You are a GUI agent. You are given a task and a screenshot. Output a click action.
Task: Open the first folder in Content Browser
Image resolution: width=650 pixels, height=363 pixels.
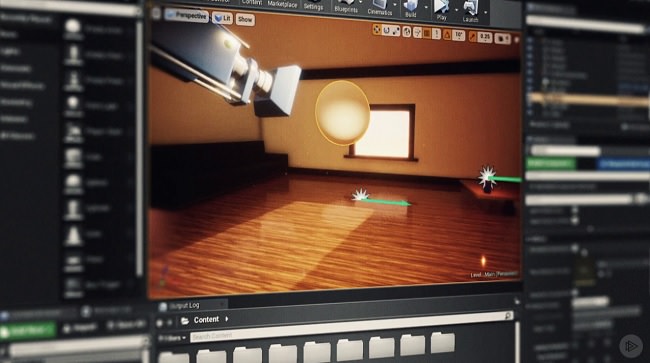(x=174, y=357)
